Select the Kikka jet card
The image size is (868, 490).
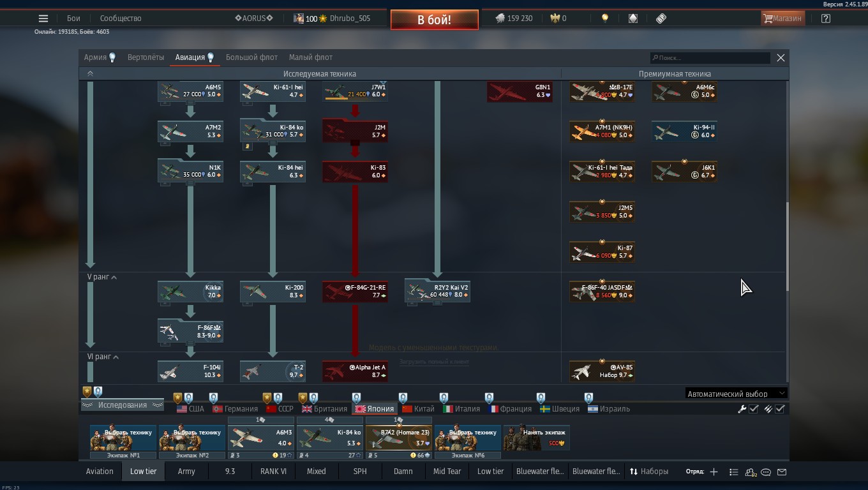pos(190,292)
